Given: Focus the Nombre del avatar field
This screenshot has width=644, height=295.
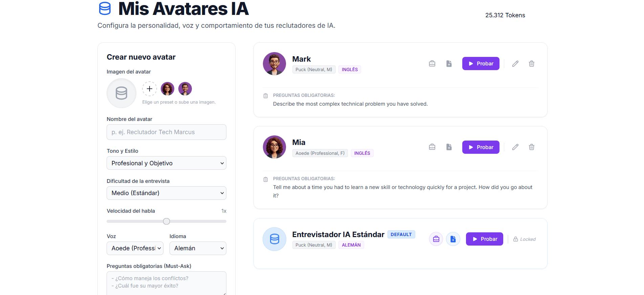Looking at the screenshot, I should (166, 132).
